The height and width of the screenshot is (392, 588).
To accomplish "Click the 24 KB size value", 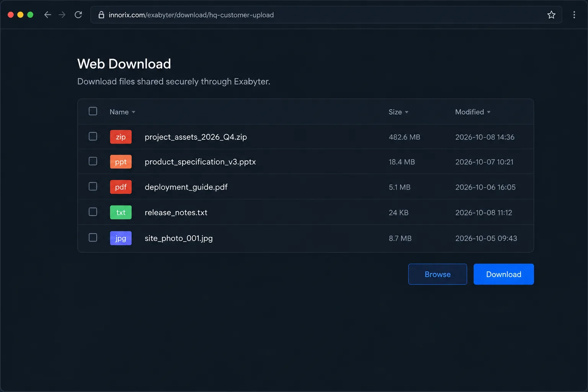I will (399, 212).
